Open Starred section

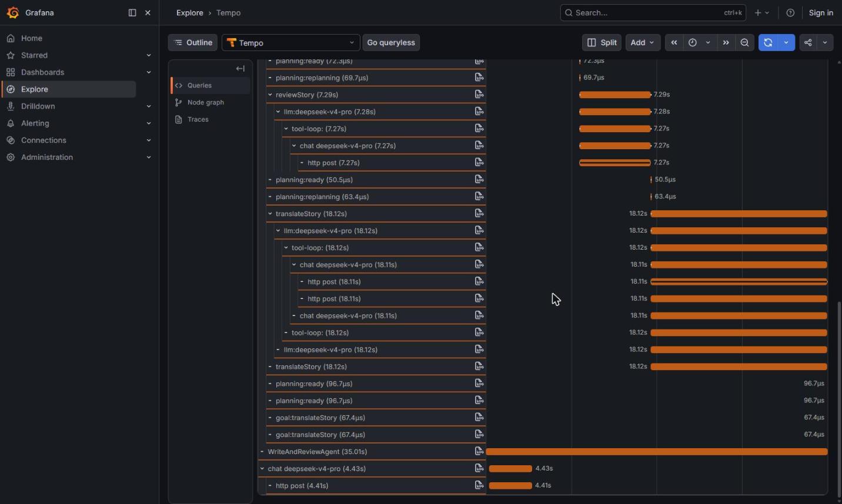34,55
